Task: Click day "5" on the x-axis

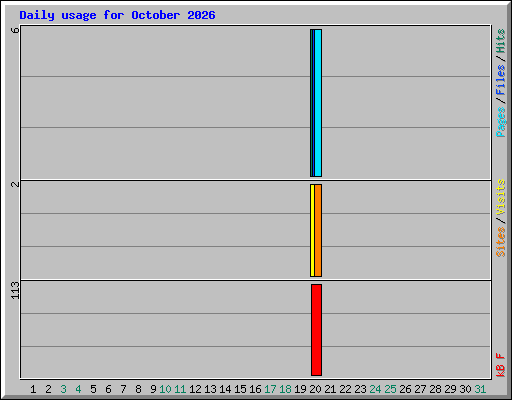Action: coord(93,389)
